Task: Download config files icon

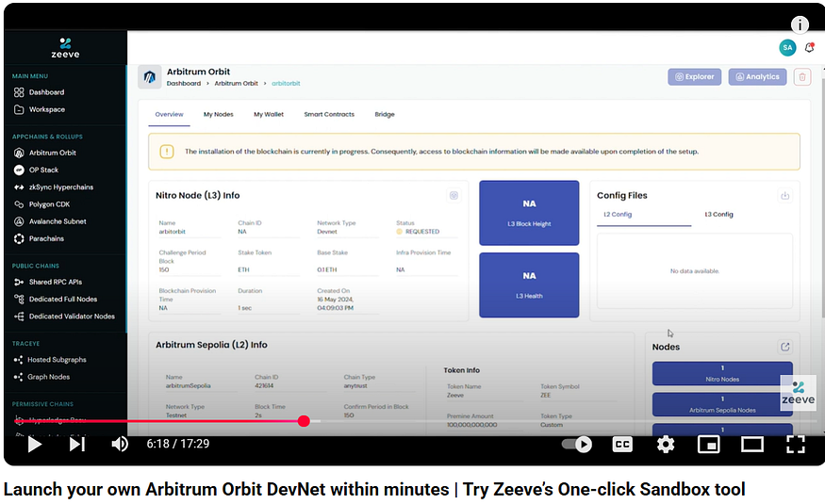Action: [785, 196]
